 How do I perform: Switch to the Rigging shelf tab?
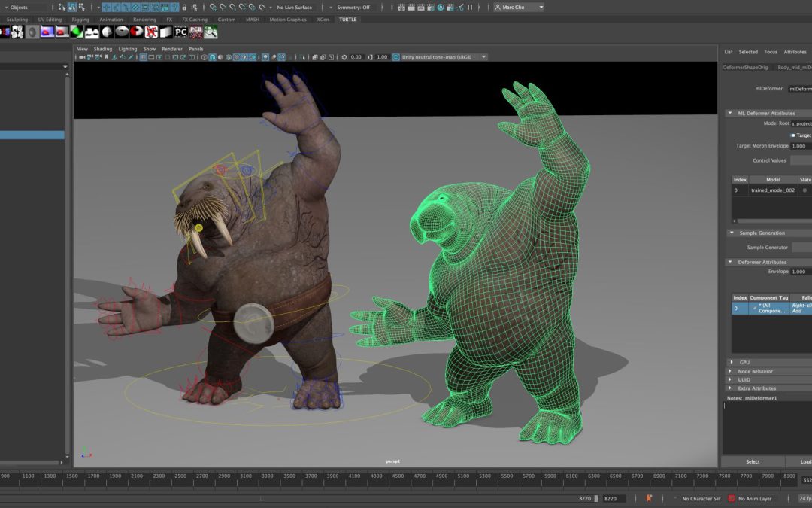coord(80,19)
